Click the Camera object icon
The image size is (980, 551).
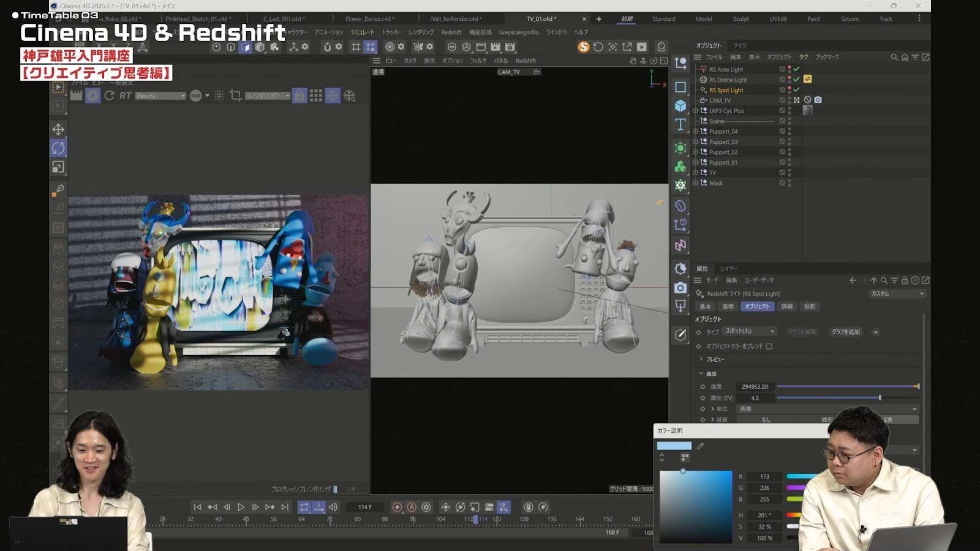coord(680,288)
